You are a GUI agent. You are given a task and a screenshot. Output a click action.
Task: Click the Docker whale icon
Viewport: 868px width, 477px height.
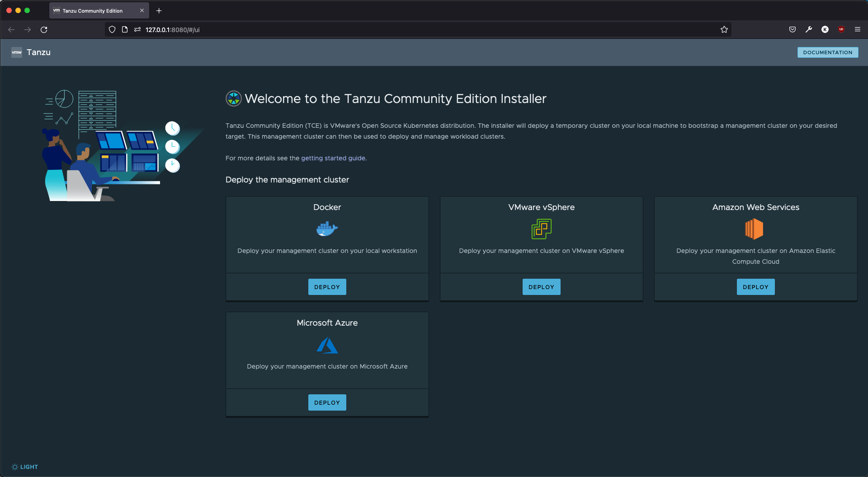coord(327,229)
